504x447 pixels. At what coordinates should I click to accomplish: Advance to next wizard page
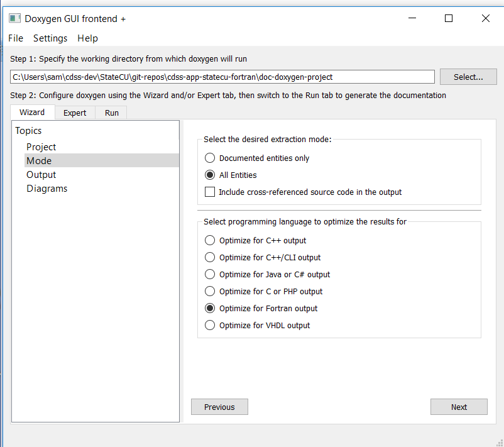coord(458,407)
